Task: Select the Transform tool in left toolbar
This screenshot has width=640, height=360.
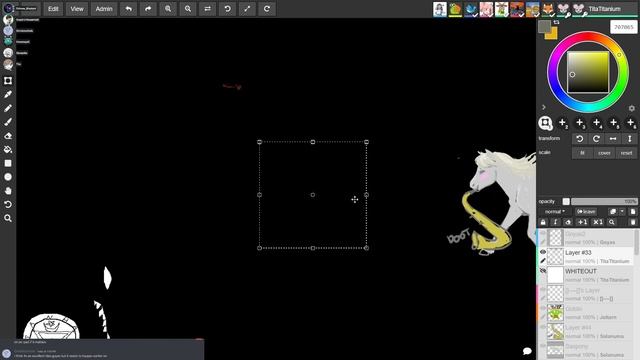Action: [8, 81]
